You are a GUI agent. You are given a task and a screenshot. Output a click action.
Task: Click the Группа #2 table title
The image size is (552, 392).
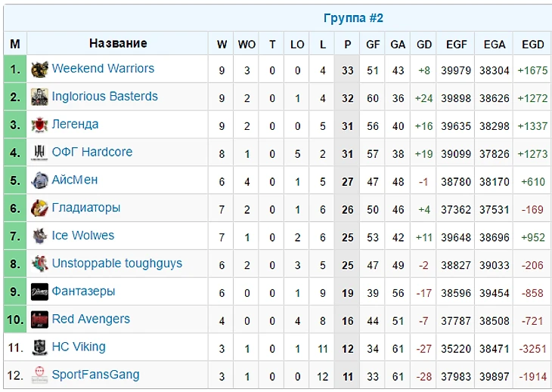click(353, 18)
